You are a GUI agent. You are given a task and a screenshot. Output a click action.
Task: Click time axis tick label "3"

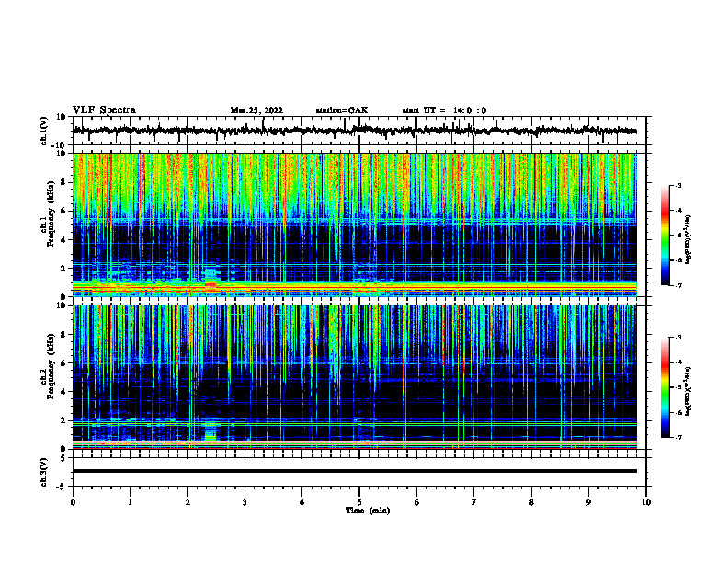click(245, 502)
